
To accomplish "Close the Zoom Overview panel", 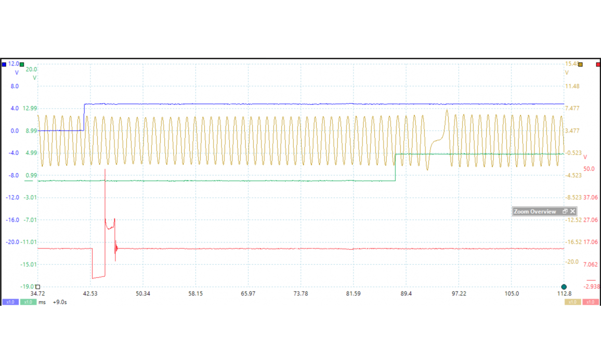I will [x=572, y=212].
